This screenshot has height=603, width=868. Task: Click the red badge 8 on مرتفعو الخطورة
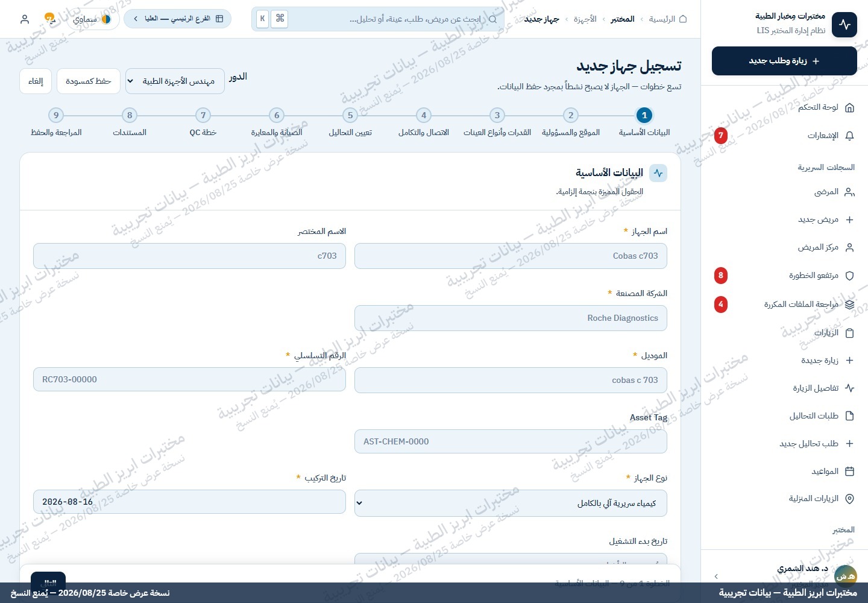(721, 276)
